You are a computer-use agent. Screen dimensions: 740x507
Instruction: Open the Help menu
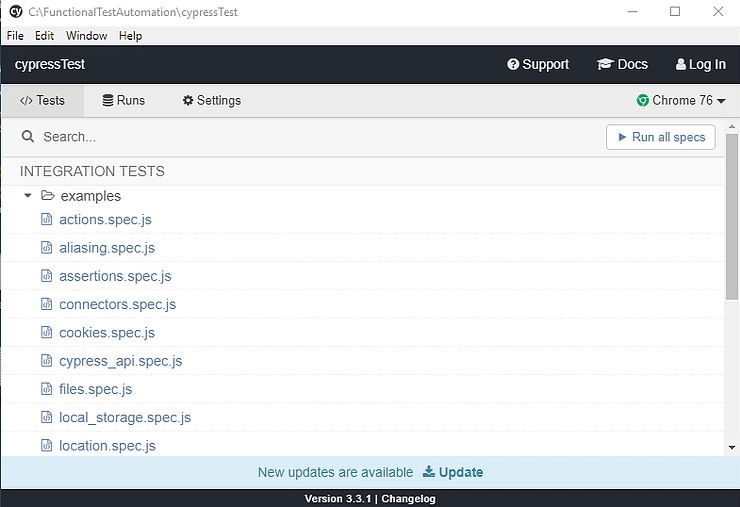tap(130, 36)
